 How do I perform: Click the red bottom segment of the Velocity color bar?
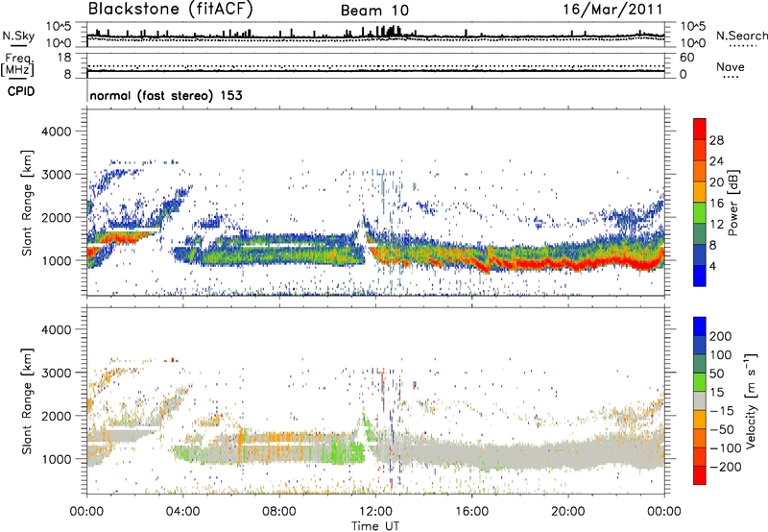[700, 475]
